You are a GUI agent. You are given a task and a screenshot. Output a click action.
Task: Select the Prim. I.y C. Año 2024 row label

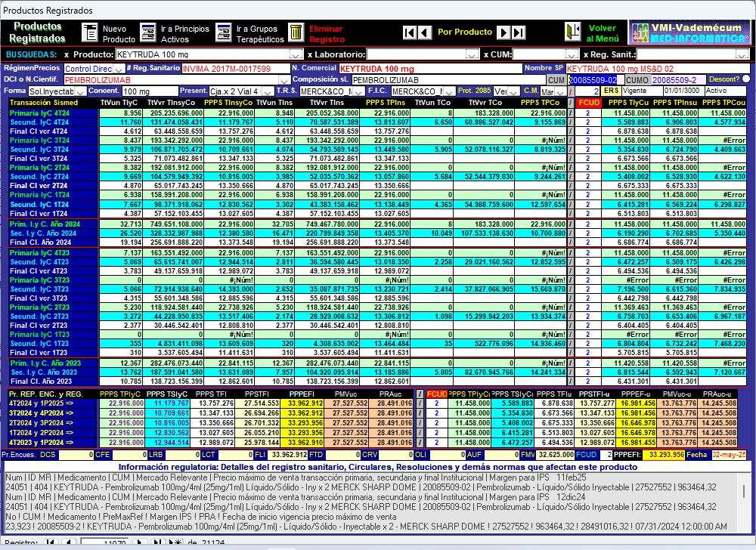(x=53, y=224)
